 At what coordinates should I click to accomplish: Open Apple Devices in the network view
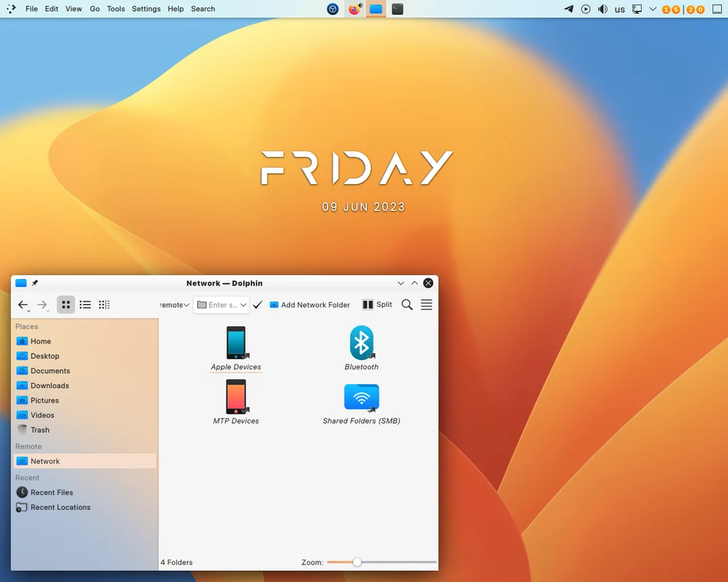(235, 344)
